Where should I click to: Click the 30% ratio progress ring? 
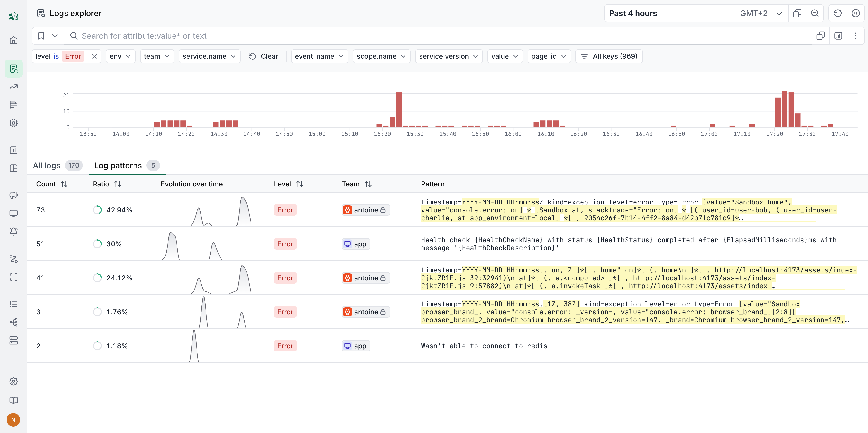(x=97, y=244)
